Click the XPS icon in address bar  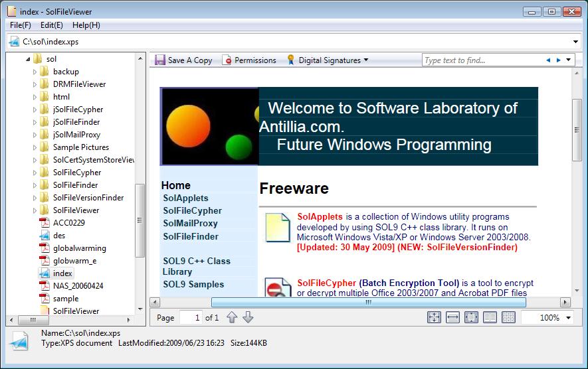[x=14, y=42]
